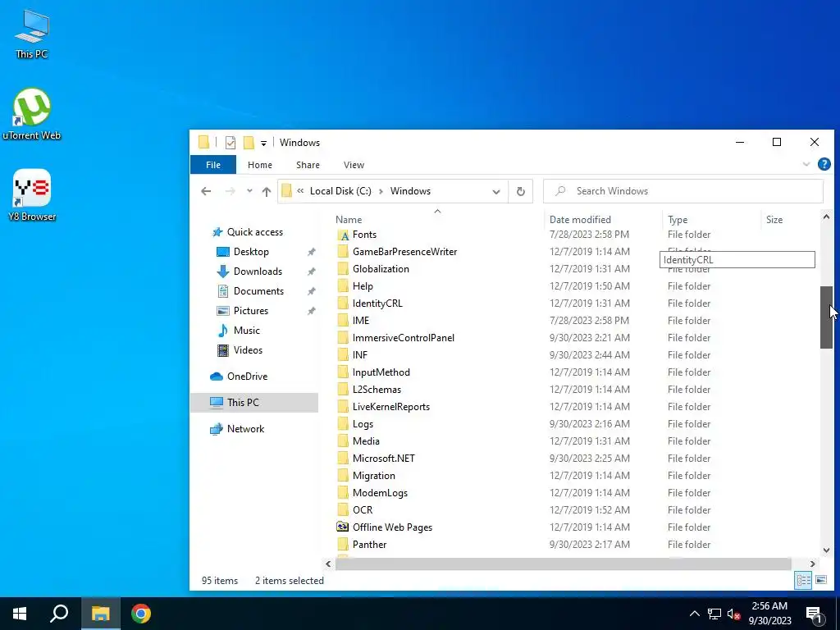The image size is (840, 630).
Task: Open Pictures in navigation pane
Action: point(251,311)
